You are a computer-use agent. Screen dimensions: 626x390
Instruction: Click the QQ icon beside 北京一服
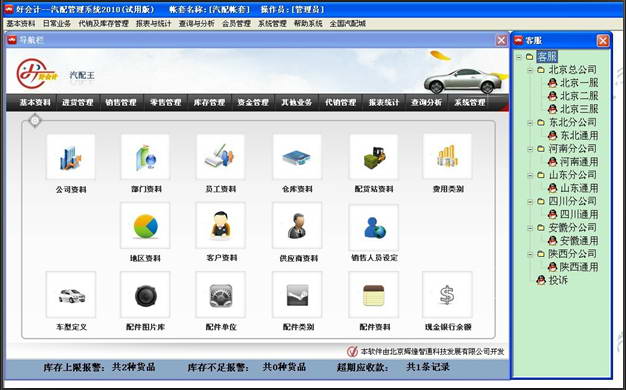point(553,83)
